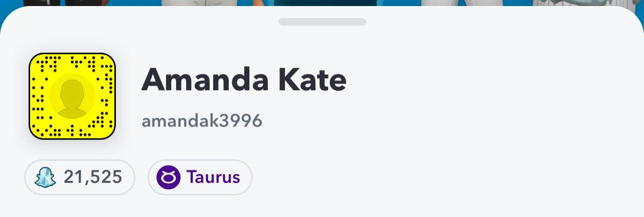
Task: Tap the dots on the Snapcode's right side
Action: [107, 96]
